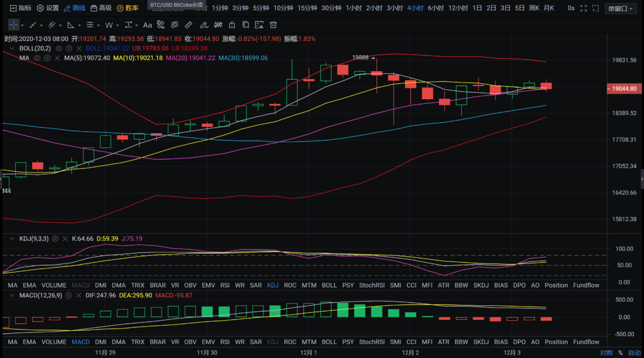The image size is (644, 358).
Task: Switch to the 1日 timeframe
Action: [477, 8]
